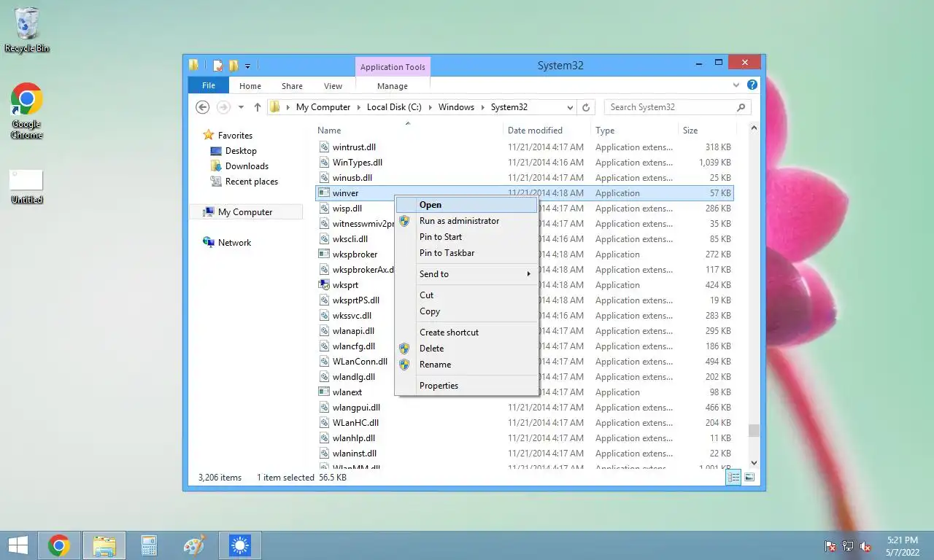Sort by the Date modified column
The image size is (934, 560).
tap(535, 131)
